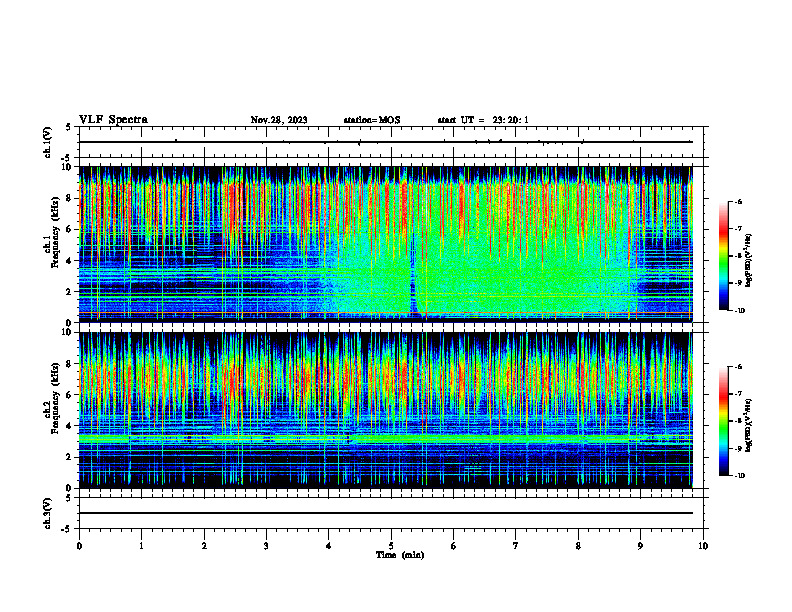Click the ch.2 "Frequency (kHz)" axis label
Image resolution: width=792 pixels, height=612 pixels.
point(57,397)
